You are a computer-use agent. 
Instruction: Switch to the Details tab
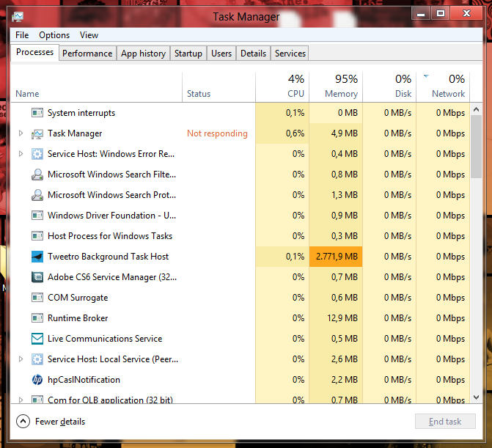click(x=253, y=54)
